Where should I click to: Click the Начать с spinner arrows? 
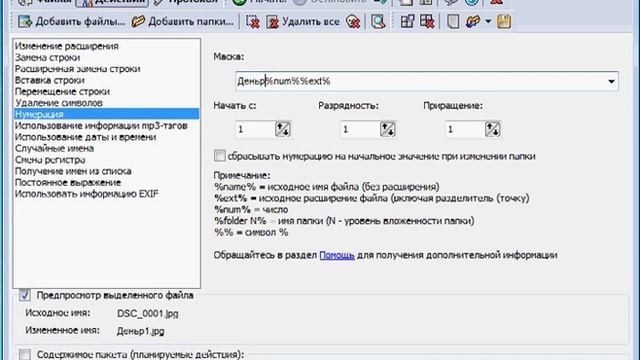tap(282, 129)
